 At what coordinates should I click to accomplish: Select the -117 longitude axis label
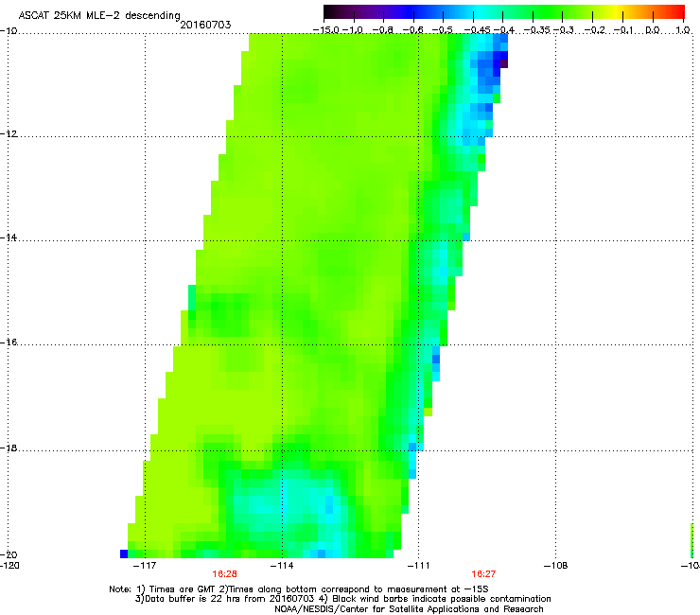[145, 566]
